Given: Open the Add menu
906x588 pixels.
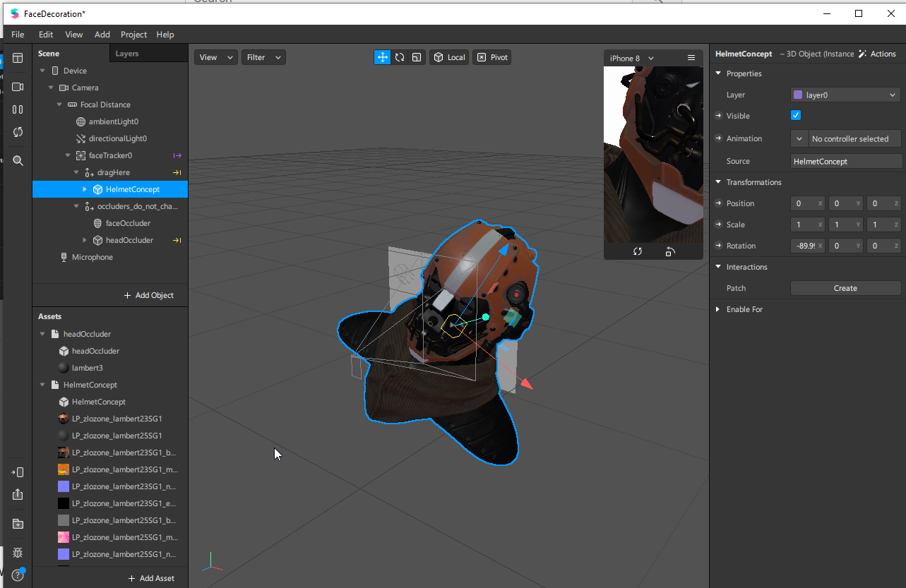Looking at the screenshot, I should pos(102,35).
